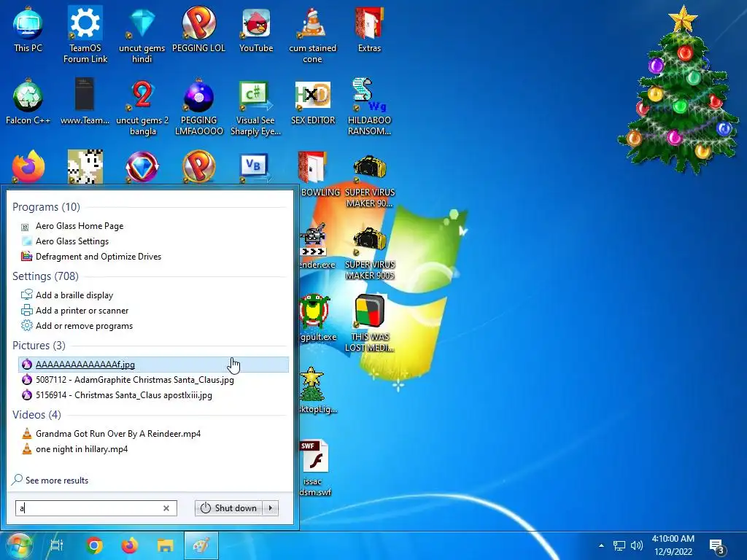The width and height of the screenshot is (747, 560).
Task: Open the network tray icon
Action: pos(619,545)
